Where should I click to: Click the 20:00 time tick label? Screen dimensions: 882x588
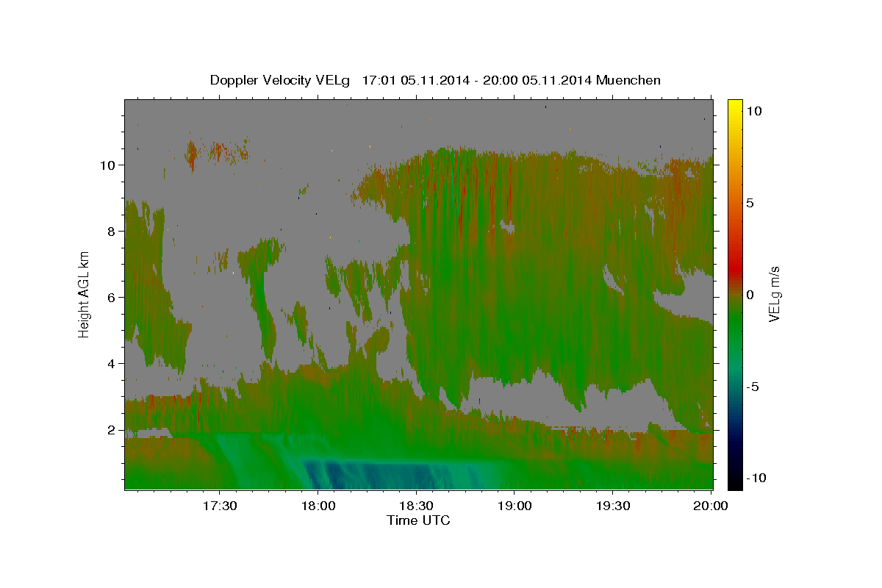pyautogui.click(x=711, y=506)
